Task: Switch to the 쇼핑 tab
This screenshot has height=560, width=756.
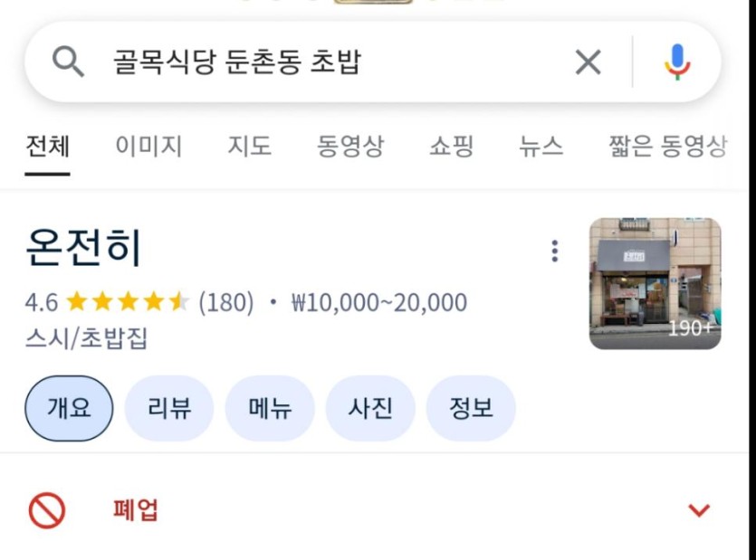Action: pos(451,147)
